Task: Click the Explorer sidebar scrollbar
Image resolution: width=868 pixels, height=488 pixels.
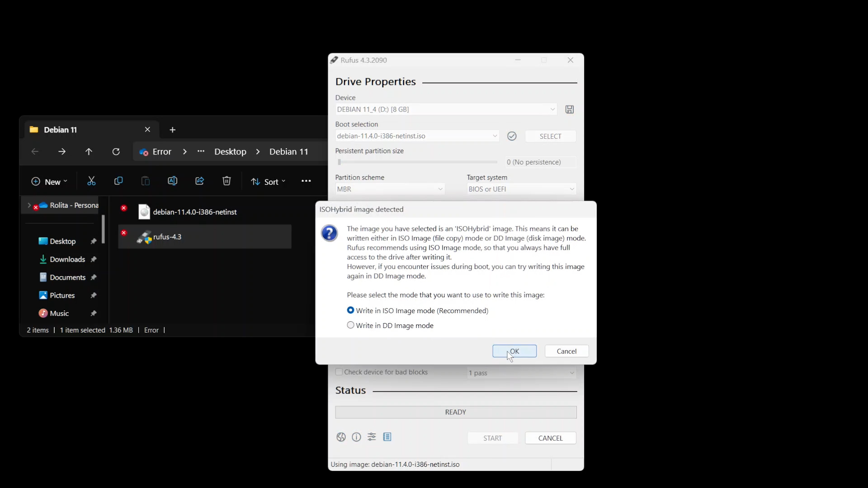Action: (x=103, y=229)
